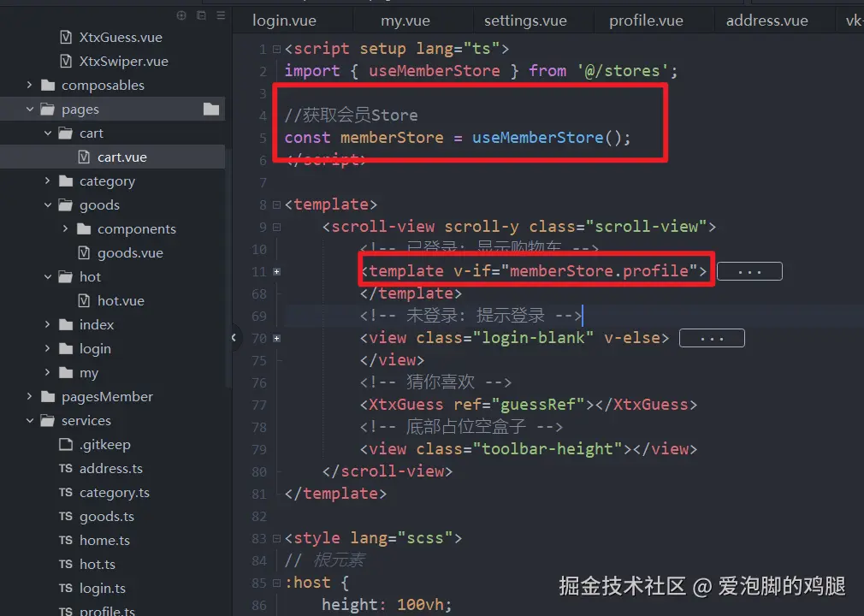This screenshot has height=616, width=864.
Task: Click the services folder icon
Action: [x=47, y=420]
